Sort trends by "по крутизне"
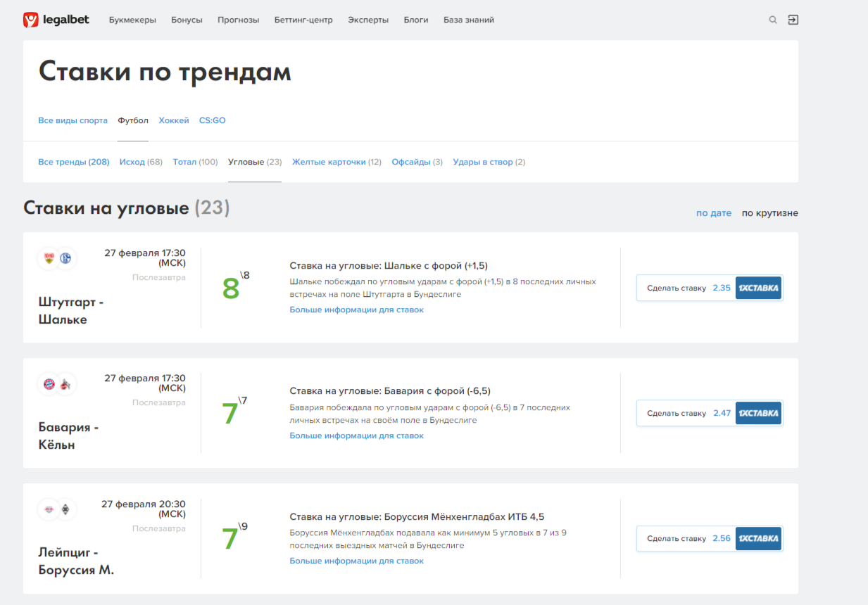The height and width of the screenshot is (605, 868). tap(769, 213)
